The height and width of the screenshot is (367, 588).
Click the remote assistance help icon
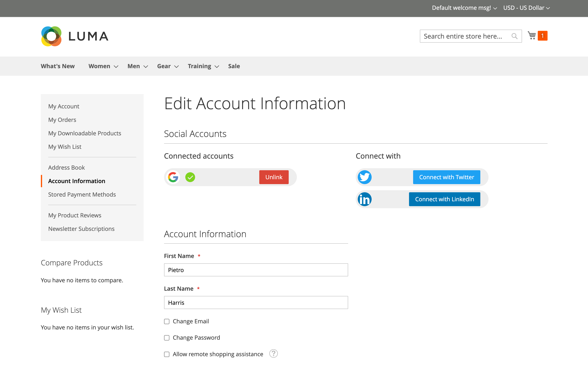click(273, 354)
